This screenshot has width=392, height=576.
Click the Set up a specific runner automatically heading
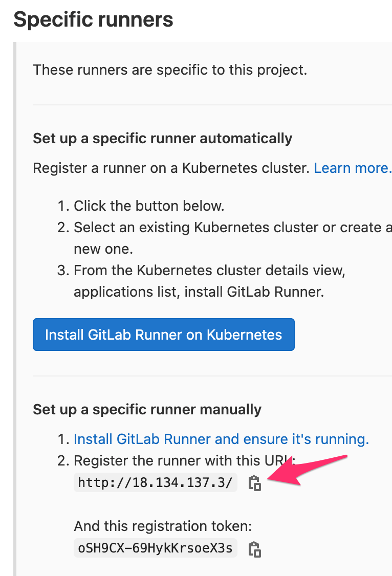(162, 139)
